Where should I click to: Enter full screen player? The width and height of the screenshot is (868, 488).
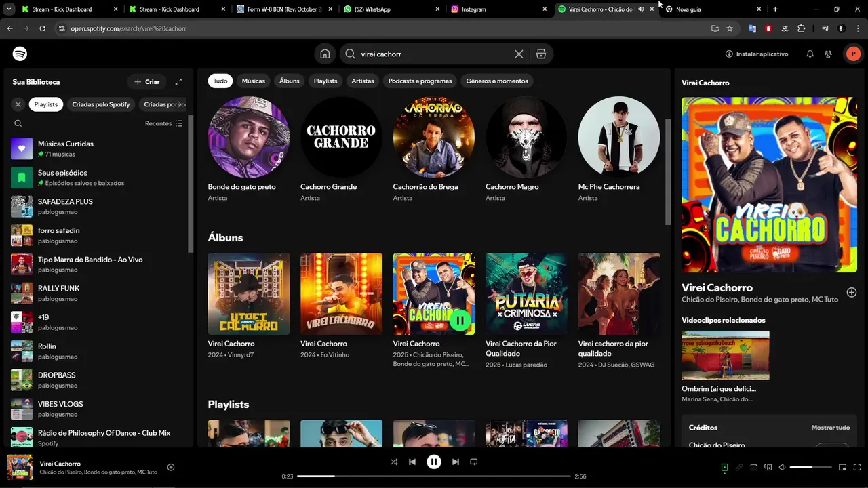858,467
